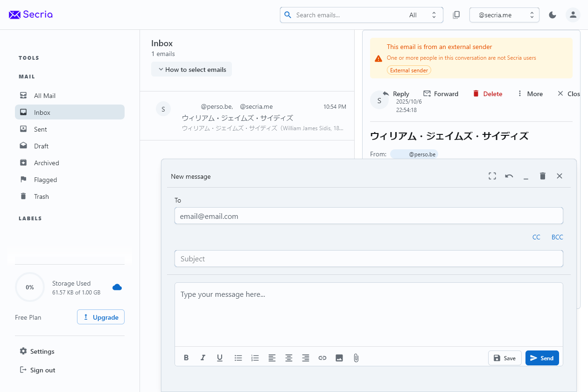
Task: Click the Subject input field
Action: [x=369, y=259]
